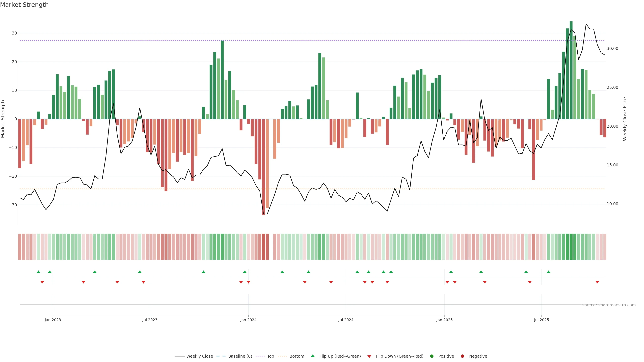
Task: Click the first green flip-up marker on timeline
Action: click(x=38, y=272)
